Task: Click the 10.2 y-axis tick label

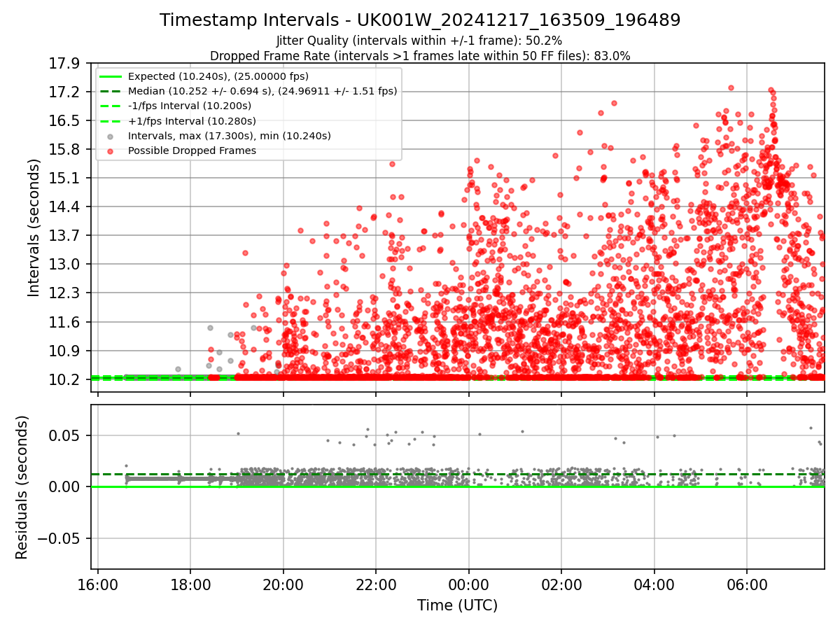Action: coord(66,379)
